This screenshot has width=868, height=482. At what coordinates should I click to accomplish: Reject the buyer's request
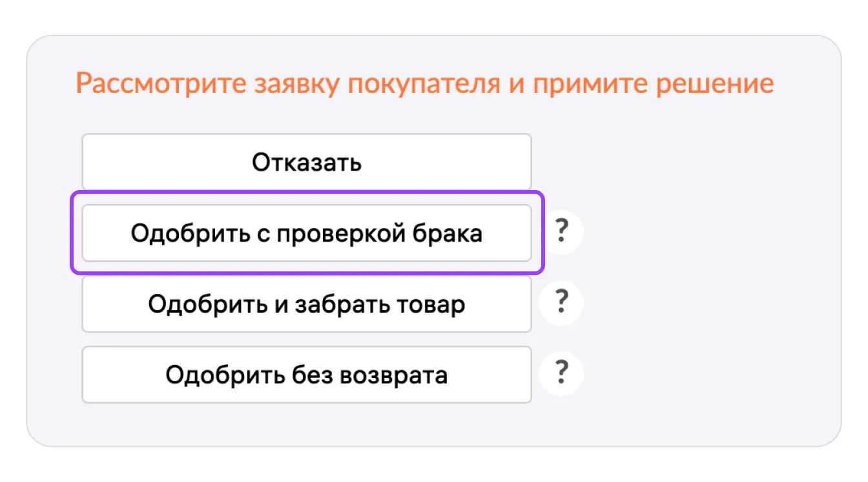(306, 162)
